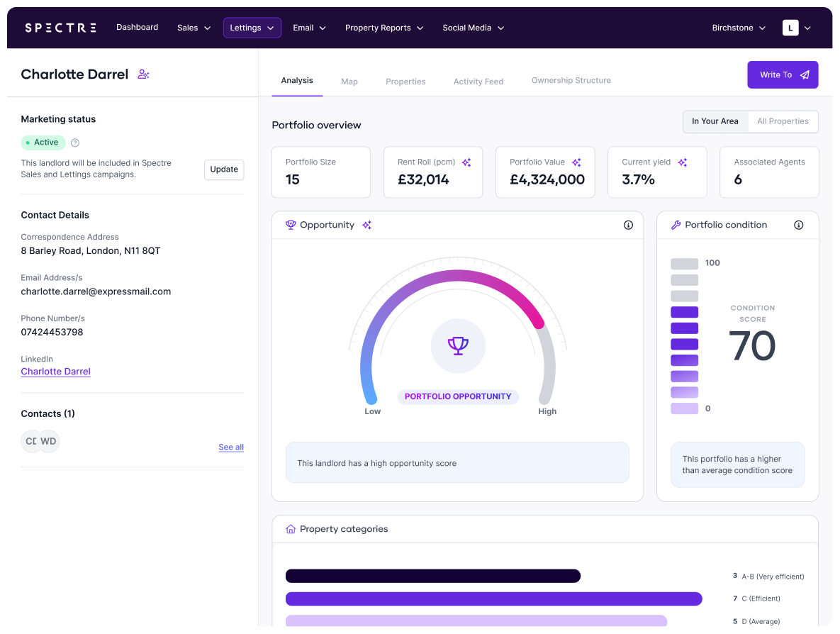Open the Charlotte Darrel LinkedIn link
Screen dimensions: 840x634
[55, 371]
